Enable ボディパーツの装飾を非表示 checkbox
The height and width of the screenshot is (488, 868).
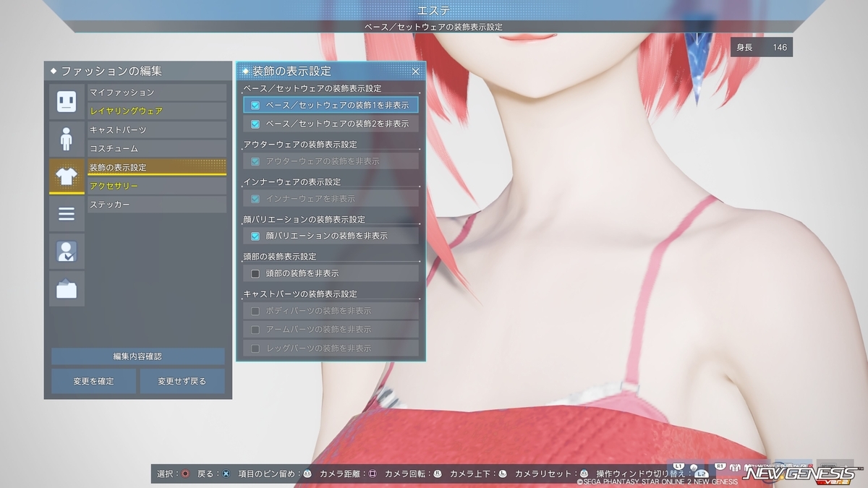point(255,311)
